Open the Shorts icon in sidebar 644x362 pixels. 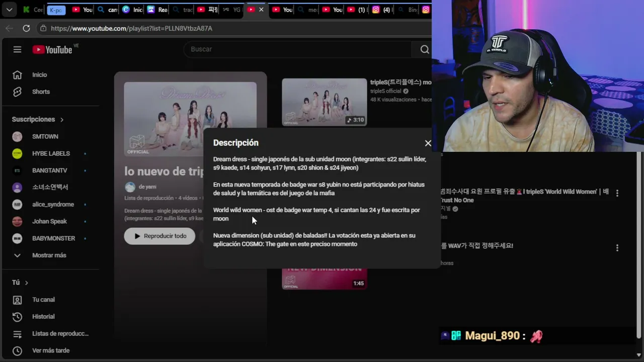pyautogui.click(x=17, y=92)
